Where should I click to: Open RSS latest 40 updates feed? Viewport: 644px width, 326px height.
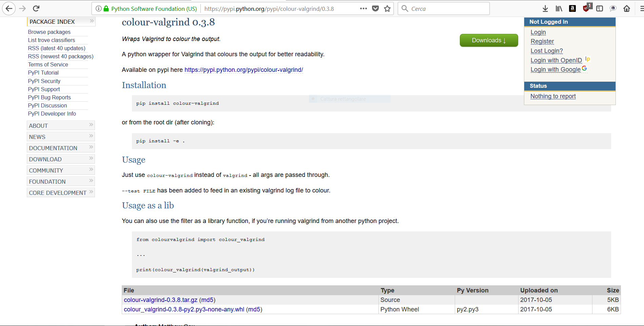(x=57, y=48)
